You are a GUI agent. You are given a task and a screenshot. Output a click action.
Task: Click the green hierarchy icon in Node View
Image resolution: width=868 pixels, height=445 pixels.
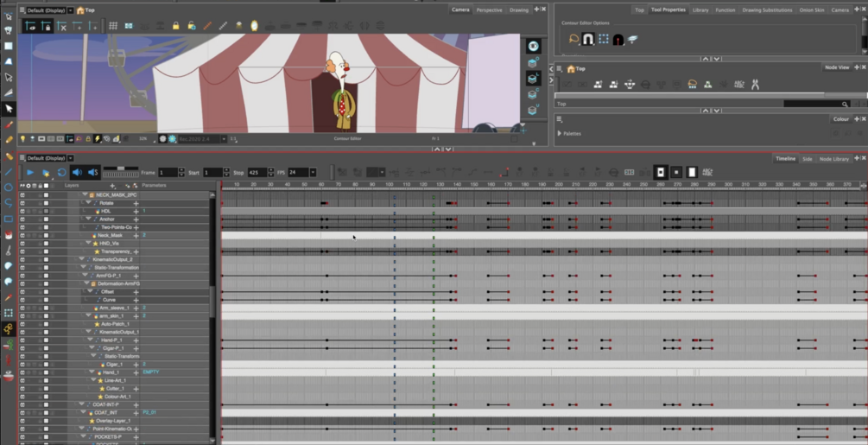click(x=707, y=85)
